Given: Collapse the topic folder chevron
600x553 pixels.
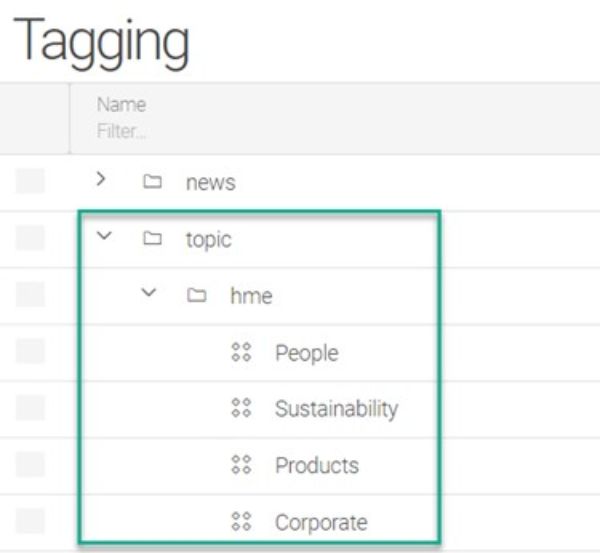Looking at the screenshot, I should tap(104, 235).
